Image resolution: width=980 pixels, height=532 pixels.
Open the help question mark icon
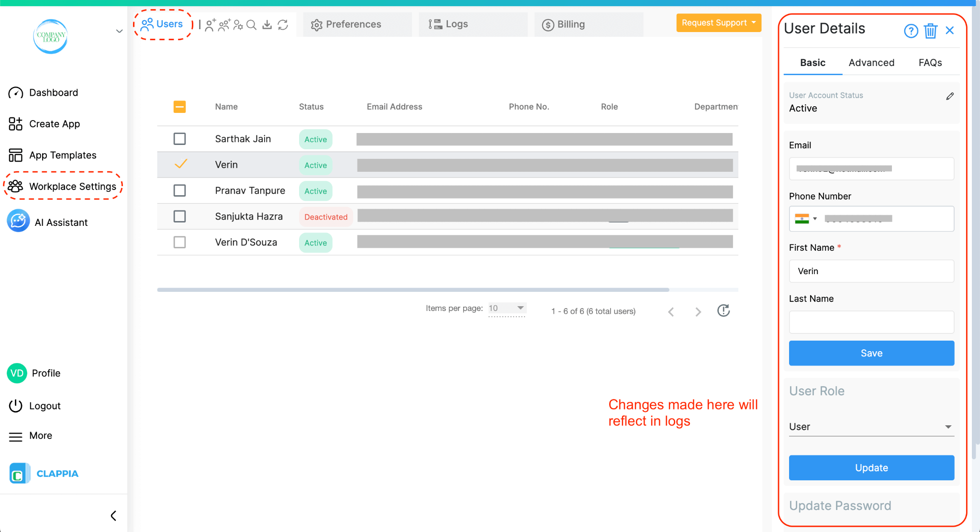pyautogui.click(x=911, y=31)
